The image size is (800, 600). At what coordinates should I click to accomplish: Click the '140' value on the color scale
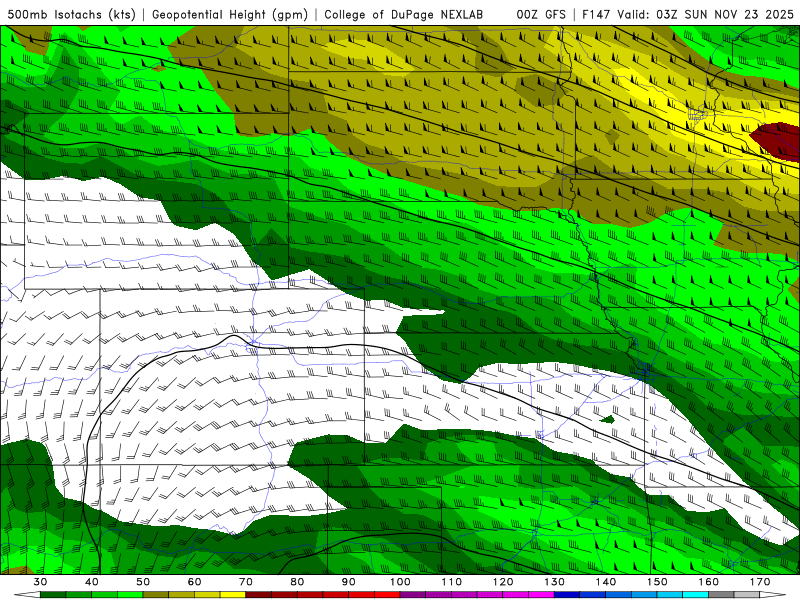tap(606, 582)
